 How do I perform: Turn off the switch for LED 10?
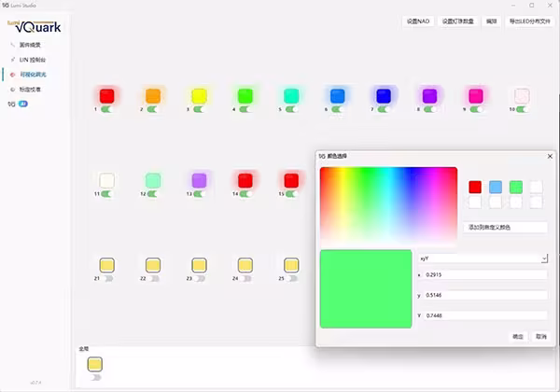[x=522, y=109]
